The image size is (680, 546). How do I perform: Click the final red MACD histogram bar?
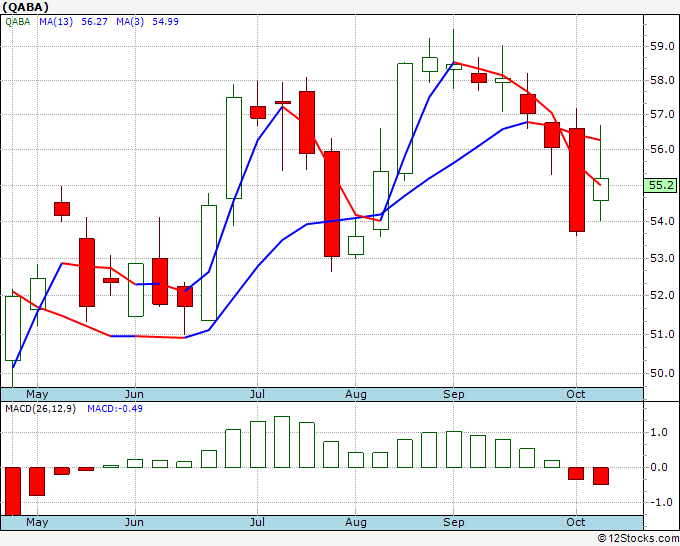pos(601,476)
